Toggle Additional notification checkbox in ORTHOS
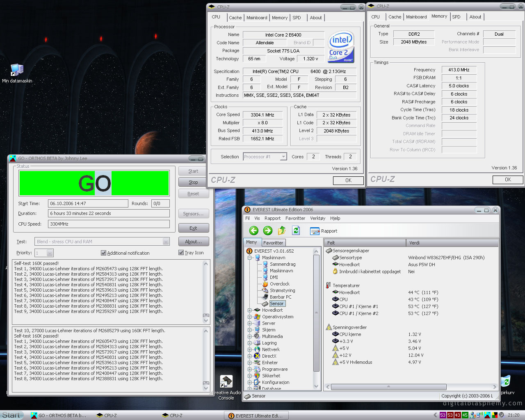This screenshot has width=525, height=420. pyautogui.click(x=103, y=253)
